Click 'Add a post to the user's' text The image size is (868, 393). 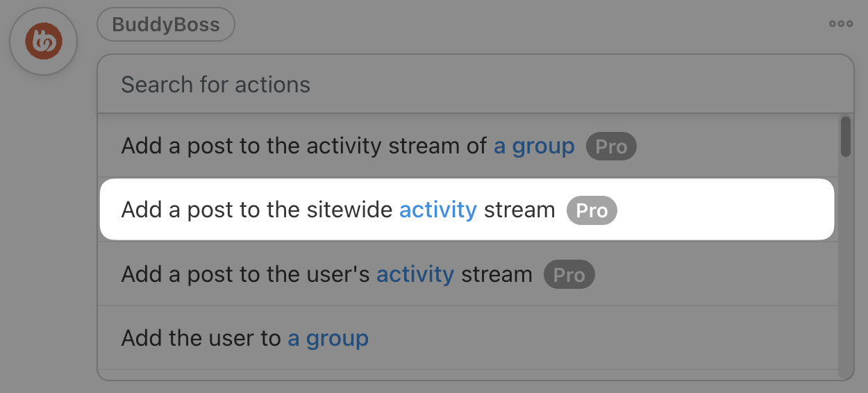(245, 275)
